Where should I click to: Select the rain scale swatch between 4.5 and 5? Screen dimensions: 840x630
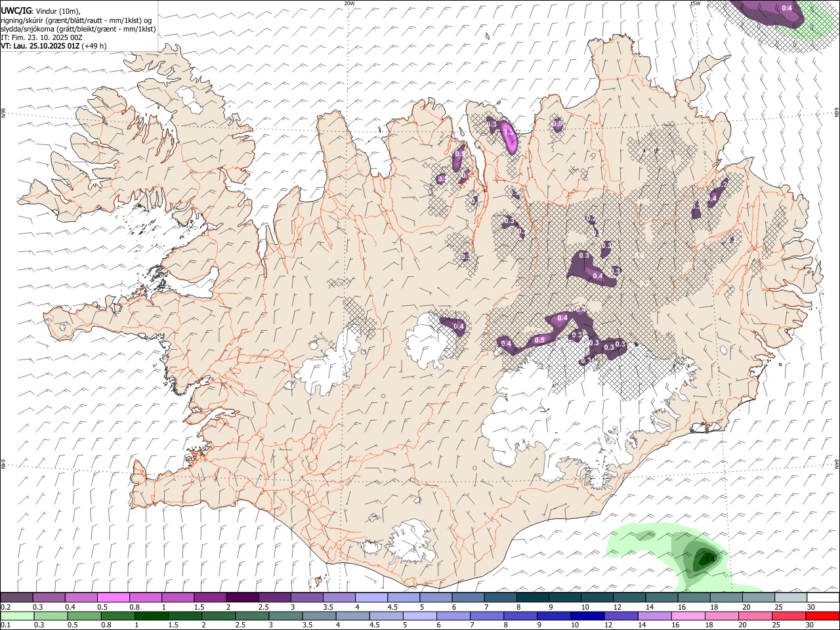pyautogui.click(x=386, y=616)
